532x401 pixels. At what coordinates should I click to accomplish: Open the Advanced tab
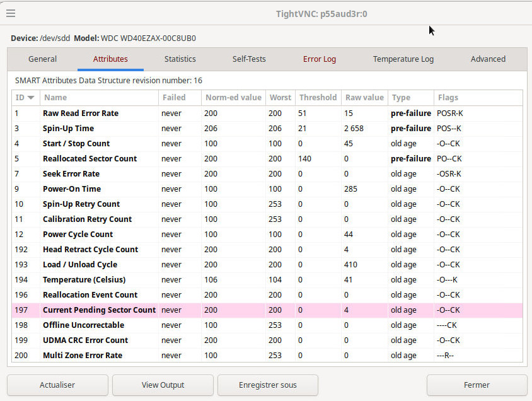tap(488, 59)
